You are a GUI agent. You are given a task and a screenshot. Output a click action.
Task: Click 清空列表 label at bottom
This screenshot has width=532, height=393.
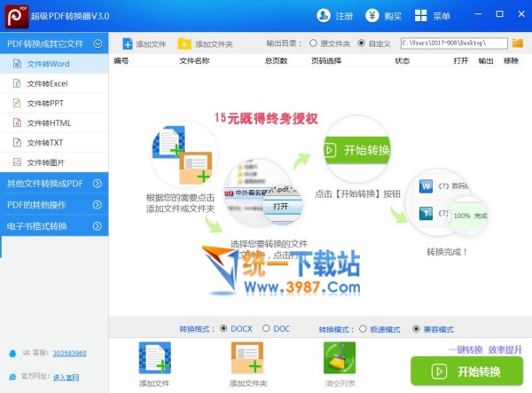click(x=340, y=383)
